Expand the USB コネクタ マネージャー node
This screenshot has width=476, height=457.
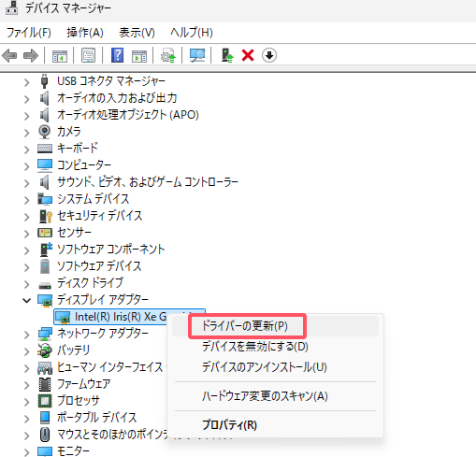point(27,82)
